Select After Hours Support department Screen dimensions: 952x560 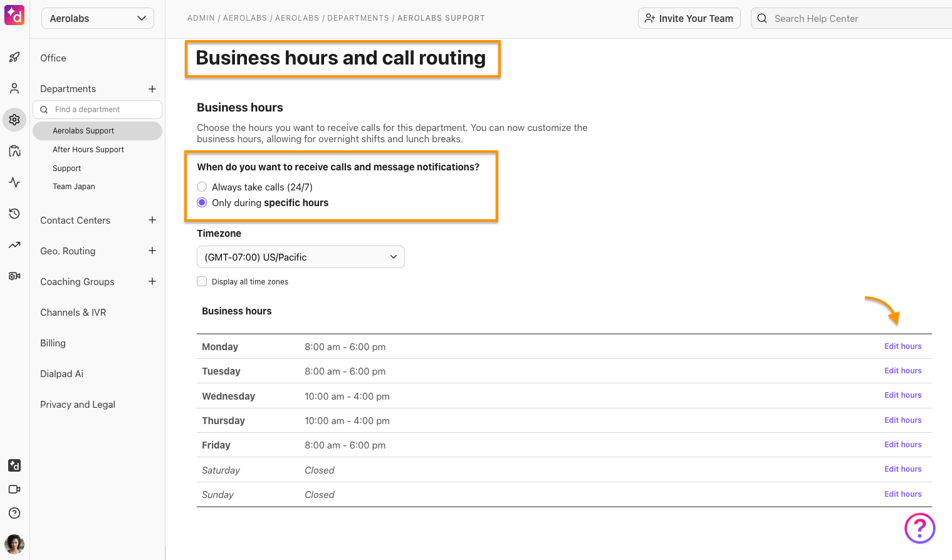tap(88, 150)
